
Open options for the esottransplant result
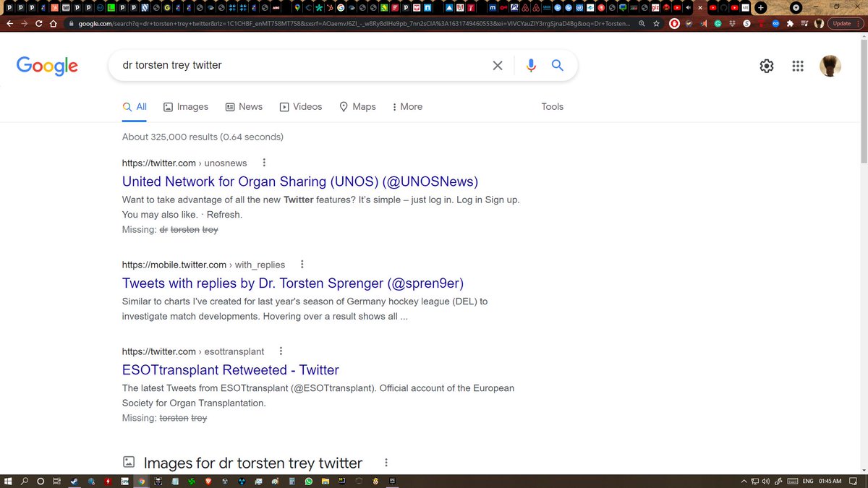281,351
